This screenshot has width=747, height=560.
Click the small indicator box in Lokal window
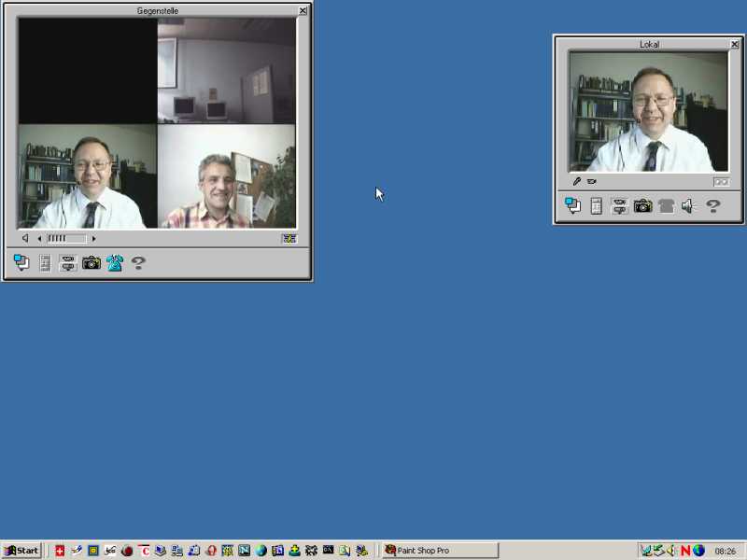[721, 182]
